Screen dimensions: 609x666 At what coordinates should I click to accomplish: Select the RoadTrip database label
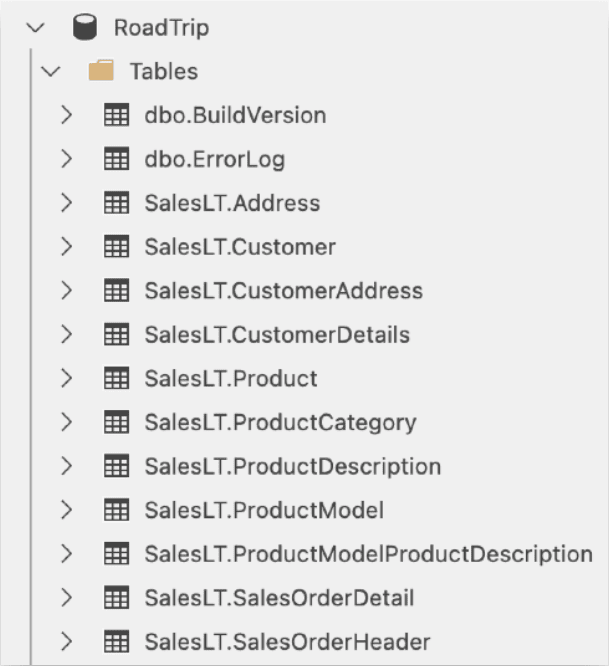point(161,28)
